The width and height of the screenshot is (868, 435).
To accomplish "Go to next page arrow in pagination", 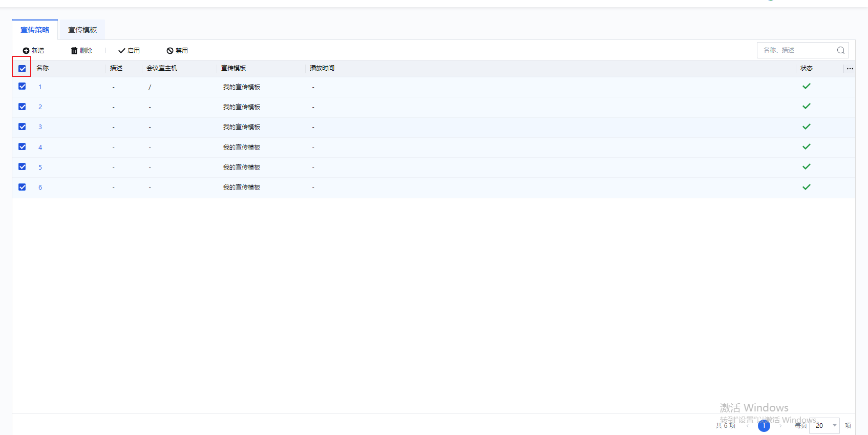I will pos(780,426).
